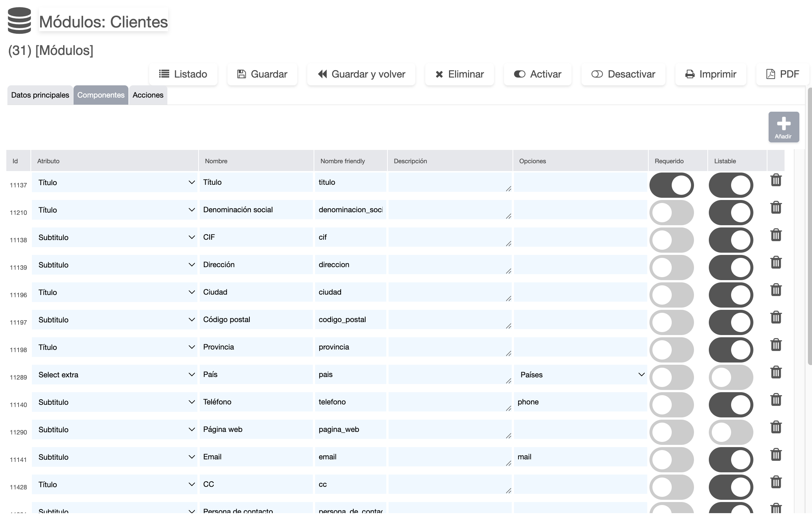
Task: Turn on Requerido for Denominación social
Action: (x=671, y=213)
